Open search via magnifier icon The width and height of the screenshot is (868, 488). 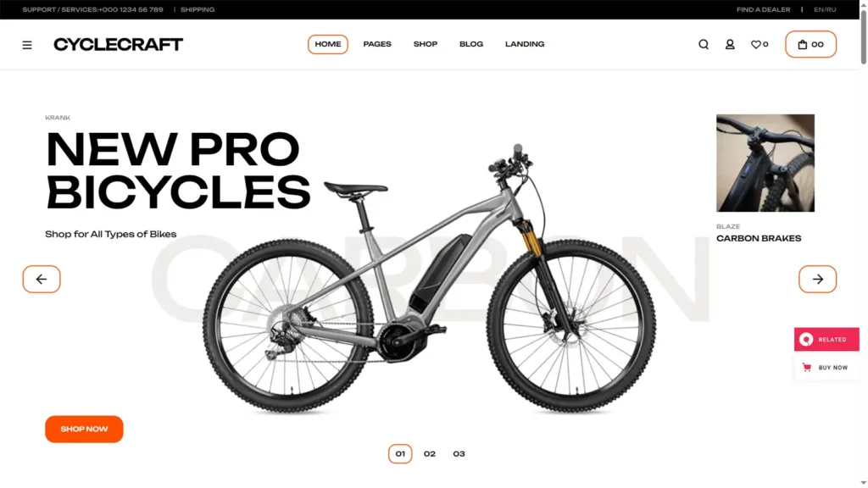[703, 44]
